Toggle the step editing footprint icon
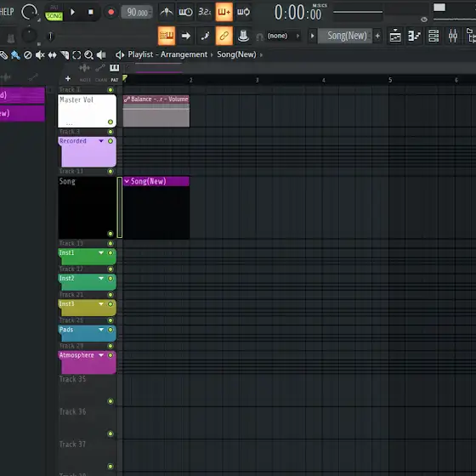 [x=205, y=36]
